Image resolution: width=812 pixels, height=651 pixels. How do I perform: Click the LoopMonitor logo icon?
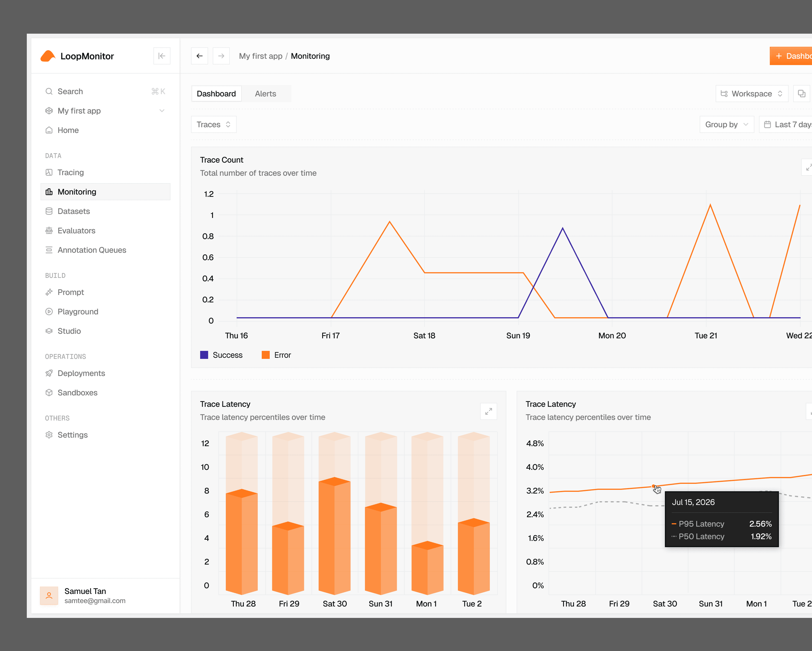click(x=48, y=56)
